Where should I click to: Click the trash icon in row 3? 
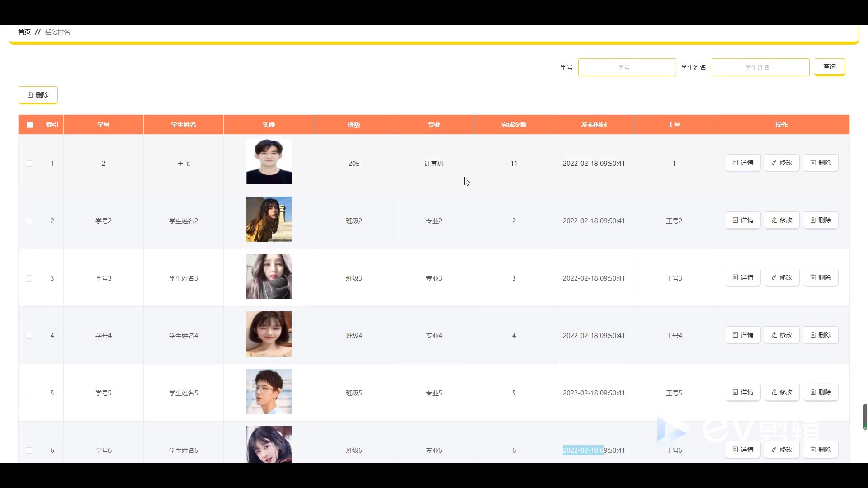click(813, 277)
